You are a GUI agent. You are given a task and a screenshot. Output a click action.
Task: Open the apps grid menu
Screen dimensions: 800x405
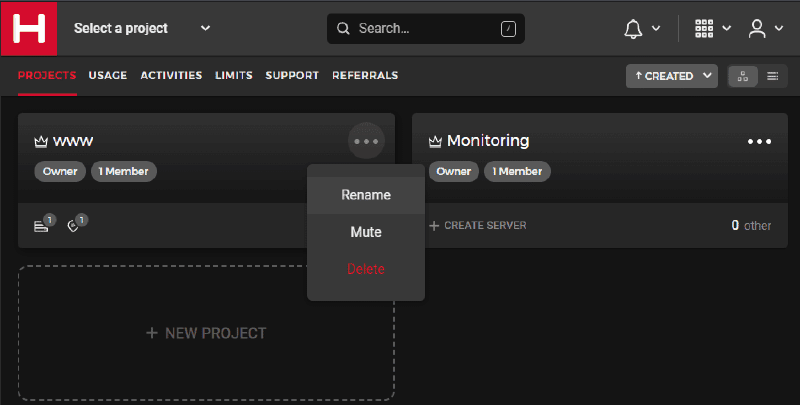pos(704,29)
